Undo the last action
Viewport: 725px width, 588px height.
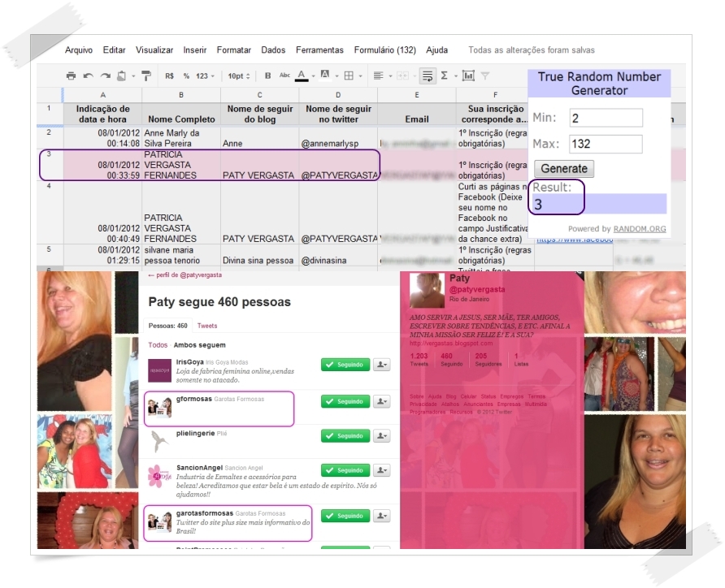(x=88, y=76)
